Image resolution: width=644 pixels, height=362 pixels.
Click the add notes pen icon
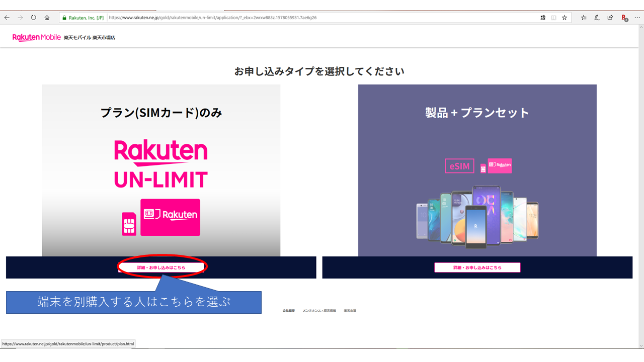coord(597,18)
